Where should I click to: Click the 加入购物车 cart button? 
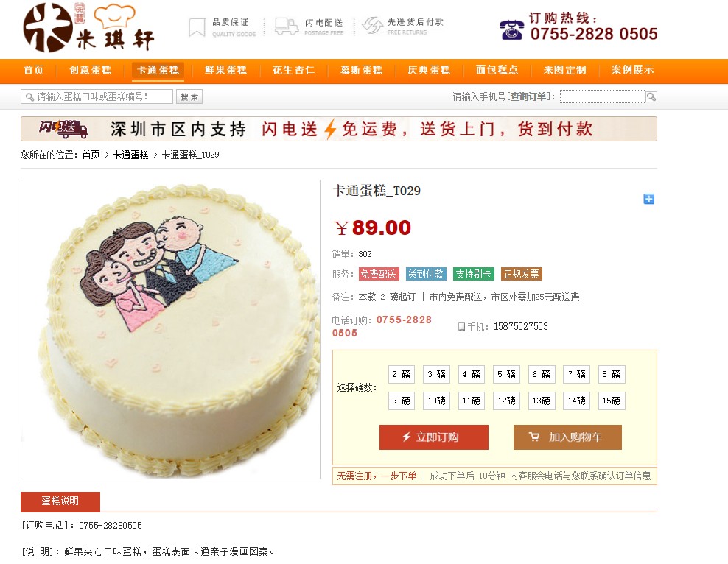[567, 437]
